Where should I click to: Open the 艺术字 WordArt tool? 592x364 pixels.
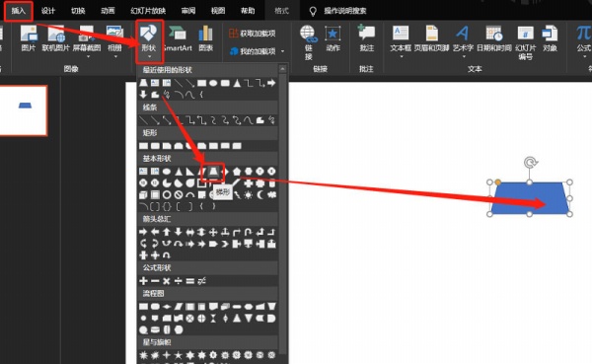point(463,41)
